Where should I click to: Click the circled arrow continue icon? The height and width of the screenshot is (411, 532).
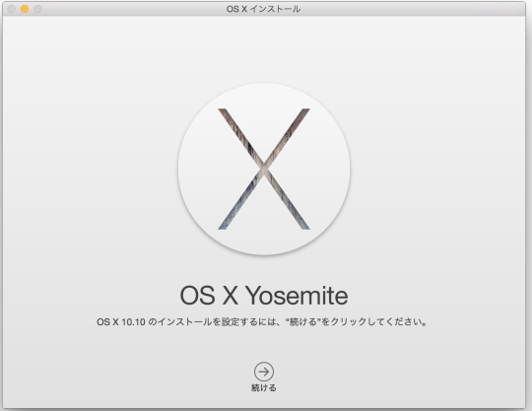pos(264,372)
